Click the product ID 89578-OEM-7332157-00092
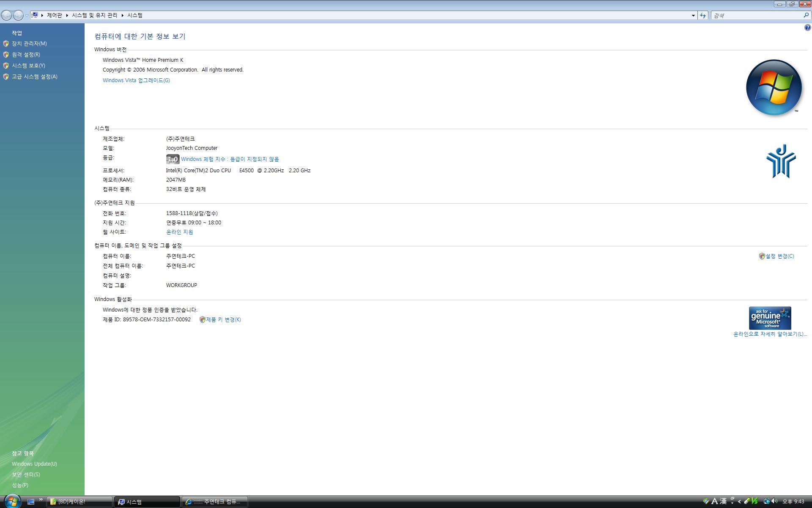 tap(157, 320)
